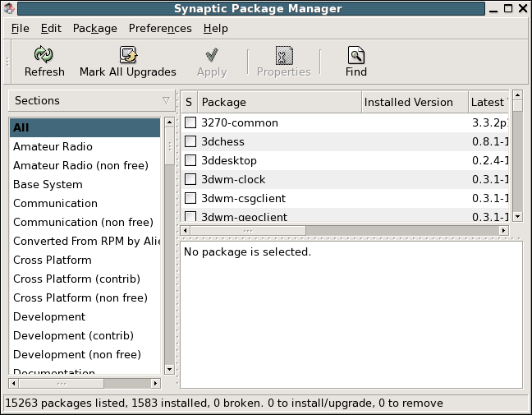Toggle status checkbox for 3ddesktop
Screen dimensions: 532x415
click(190, 160)
